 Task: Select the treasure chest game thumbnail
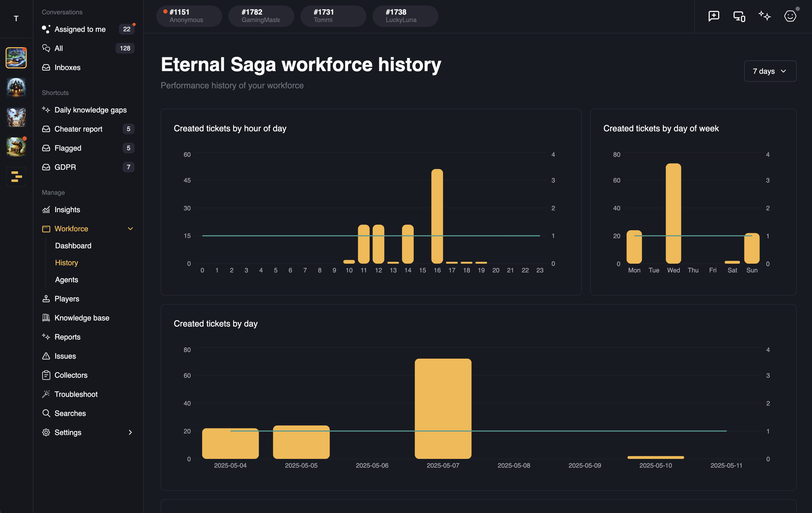[x=16, y=147]
